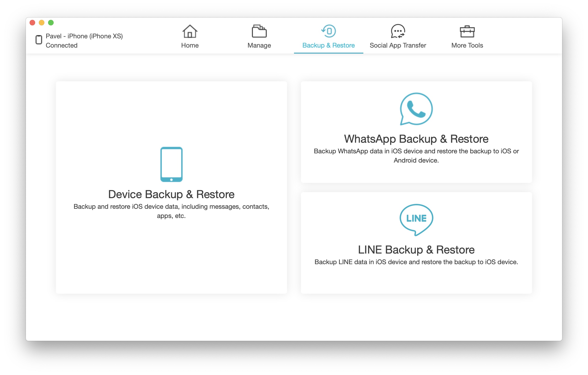
Task: Click the green fullscreen window button
Action: click(x=51, y=23)
